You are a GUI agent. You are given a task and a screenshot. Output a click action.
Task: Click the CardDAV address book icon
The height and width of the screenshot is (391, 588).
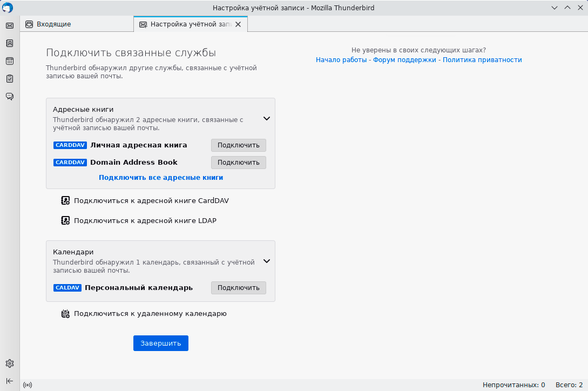[x=65, y=200]
